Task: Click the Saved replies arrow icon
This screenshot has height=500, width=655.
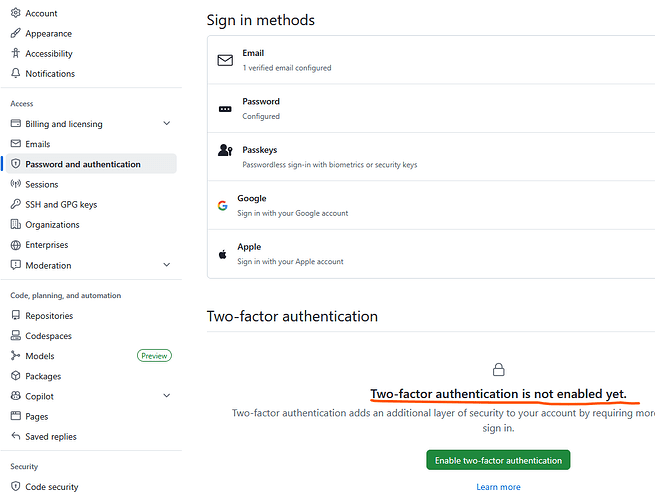Action: pos(15,436)
